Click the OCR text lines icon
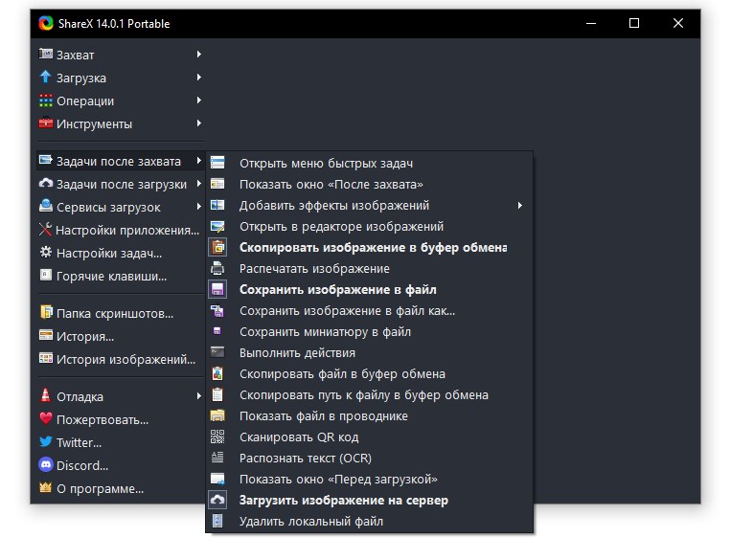 (217, 458)
